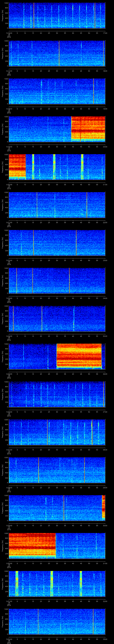Click the 20:00 end time label
This screenshot has height=644, width=114.
[105, 147]
